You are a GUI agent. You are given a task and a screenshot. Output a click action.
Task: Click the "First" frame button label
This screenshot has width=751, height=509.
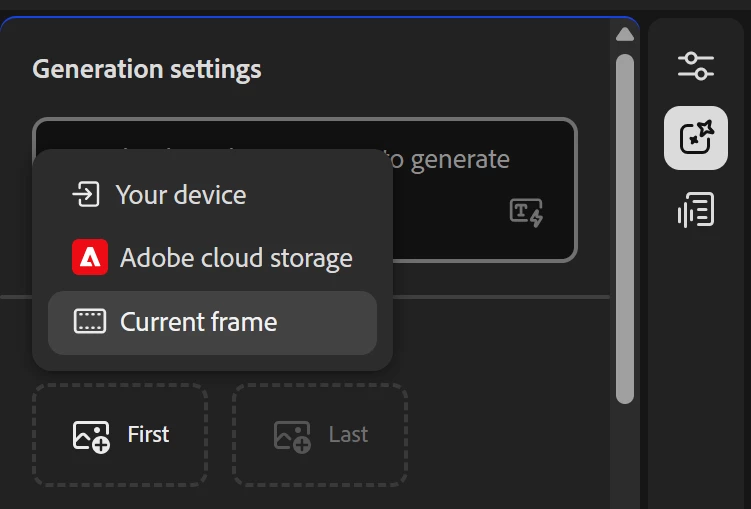(148, 434)
